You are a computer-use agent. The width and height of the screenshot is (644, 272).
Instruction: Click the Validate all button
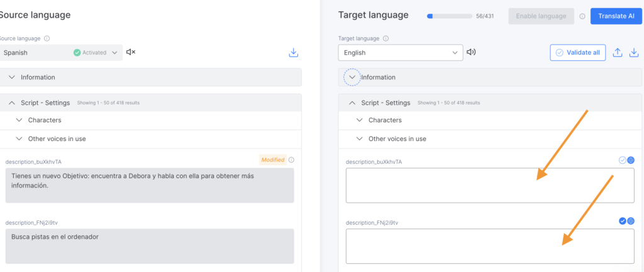577,53
